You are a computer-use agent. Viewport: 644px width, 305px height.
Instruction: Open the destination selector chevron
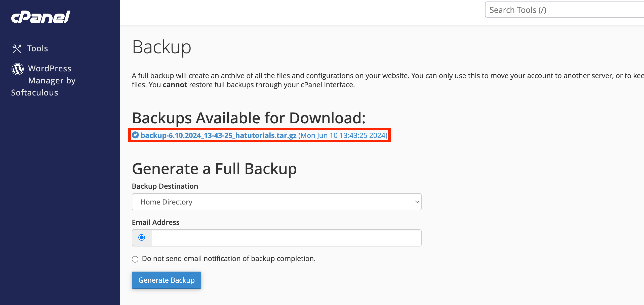(416, 201)
